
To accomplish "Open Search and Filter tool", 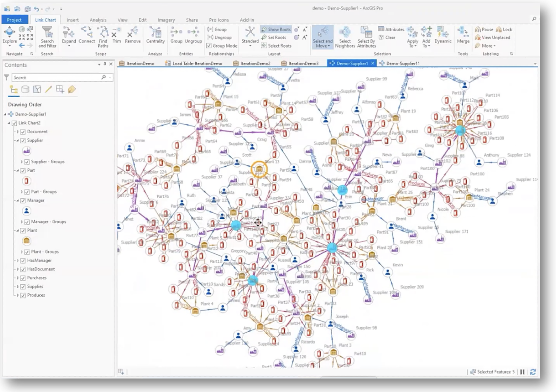I will tap(47, 37).
